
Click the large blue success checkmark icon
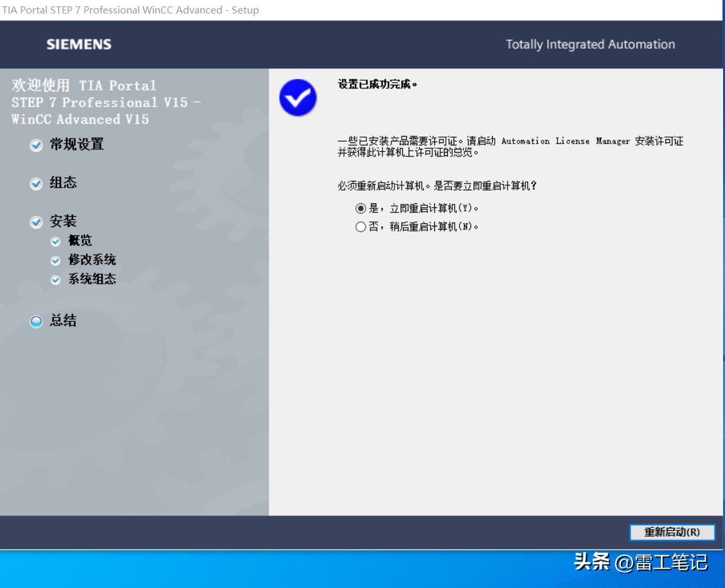point(298,97)
